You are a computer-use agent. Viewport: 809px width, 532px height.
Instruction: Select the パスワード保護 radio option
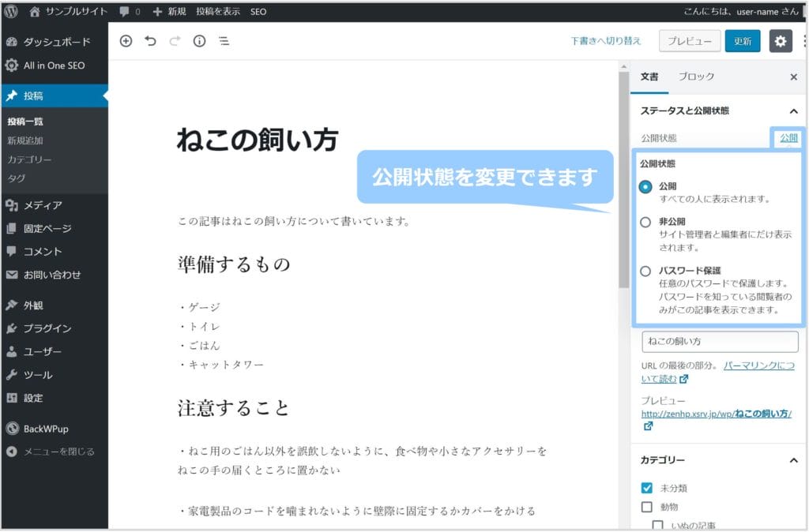pos(645,271)
